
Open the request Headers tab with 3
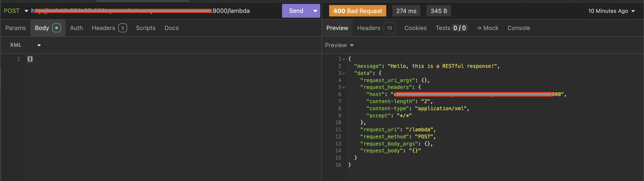(109, 28)
